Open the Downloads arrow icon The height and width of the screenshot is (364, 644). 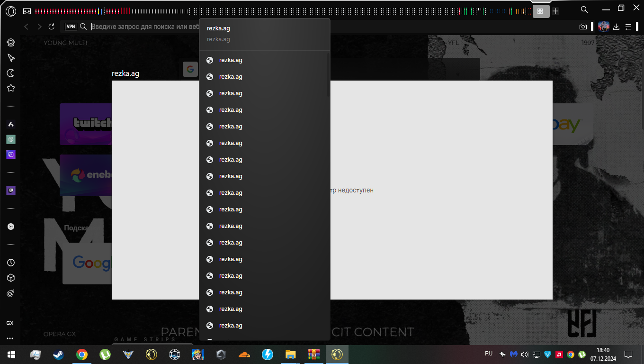coord(616,27)
